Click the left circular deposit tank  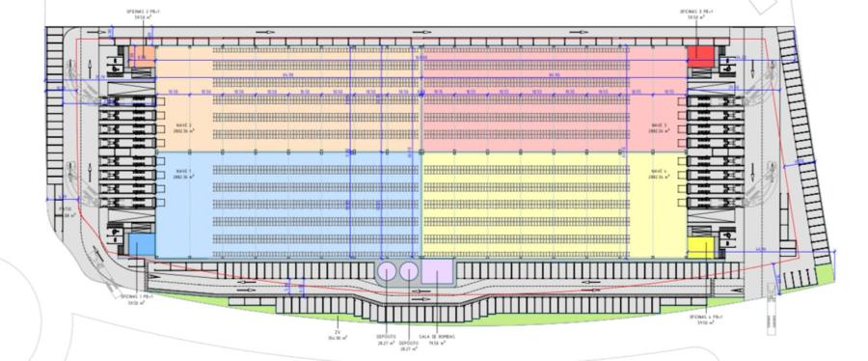click(x=387, y=272)
